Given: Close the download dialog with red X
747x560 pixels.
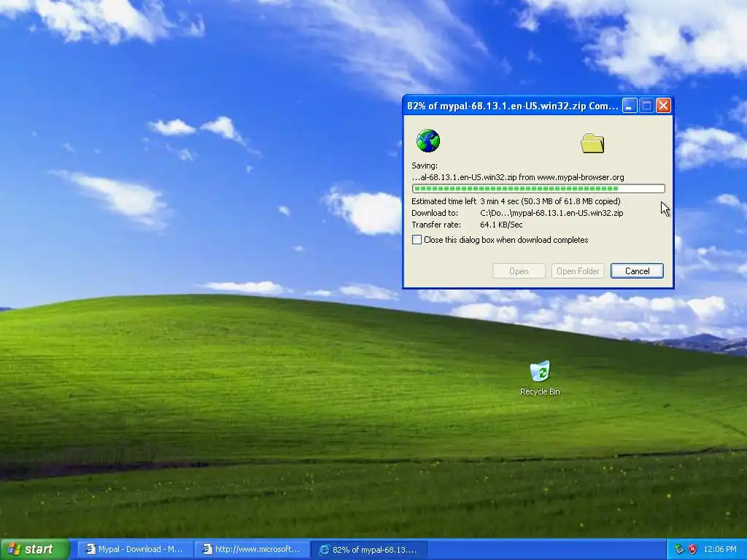Looking at the screenshot, I should click(663, 106).
